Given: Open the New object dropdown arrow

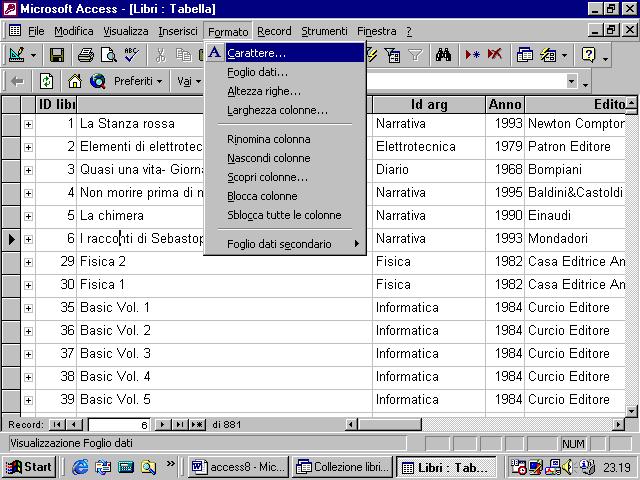Looking at the screenshot, I should coord(564,56).
